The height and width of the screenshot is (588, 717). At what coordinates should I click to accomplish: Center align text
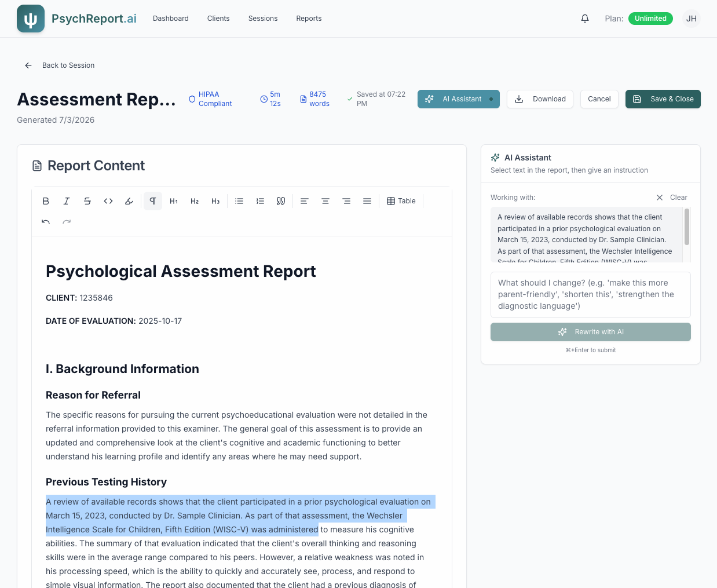tap(325, 201)
